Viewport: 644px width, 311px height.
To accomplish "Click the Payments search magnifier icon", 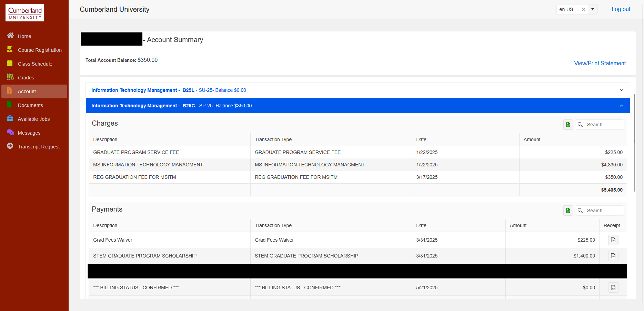I will [580, 211].
